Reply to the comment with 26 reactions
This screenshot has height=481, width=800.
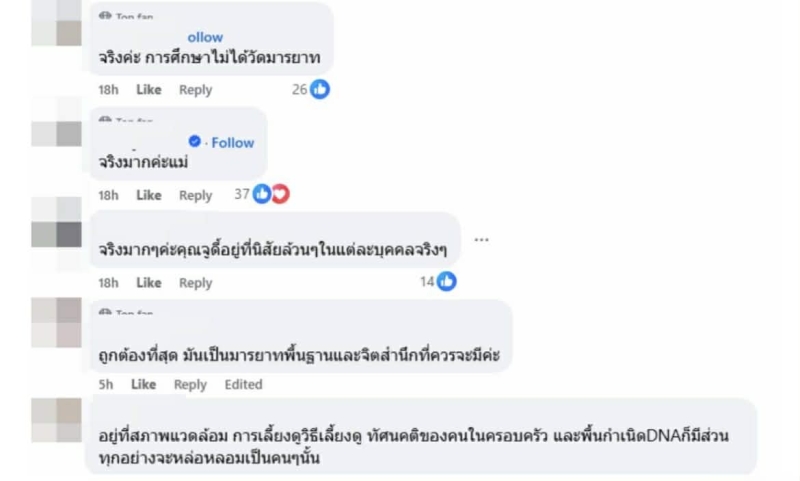(195, 89)
